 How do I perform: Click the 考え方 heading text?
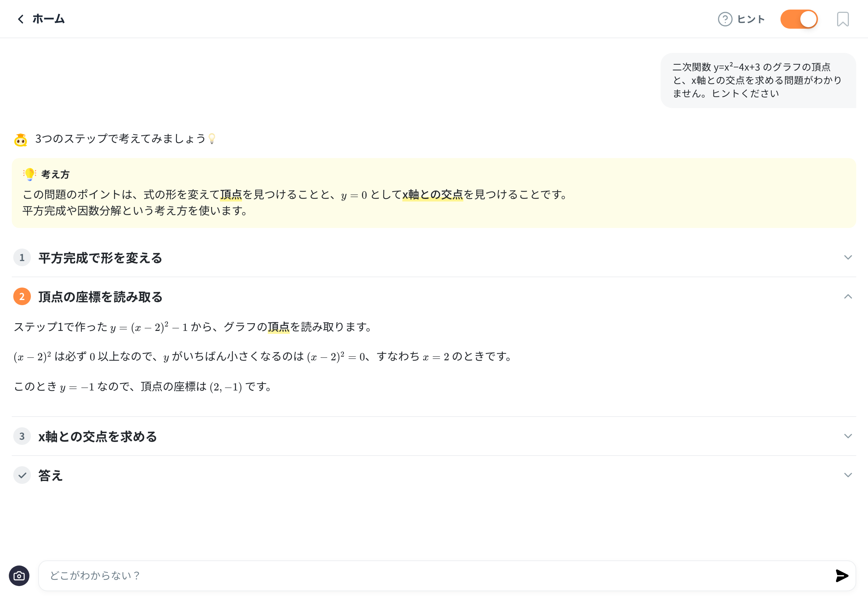tap(55, 175)
